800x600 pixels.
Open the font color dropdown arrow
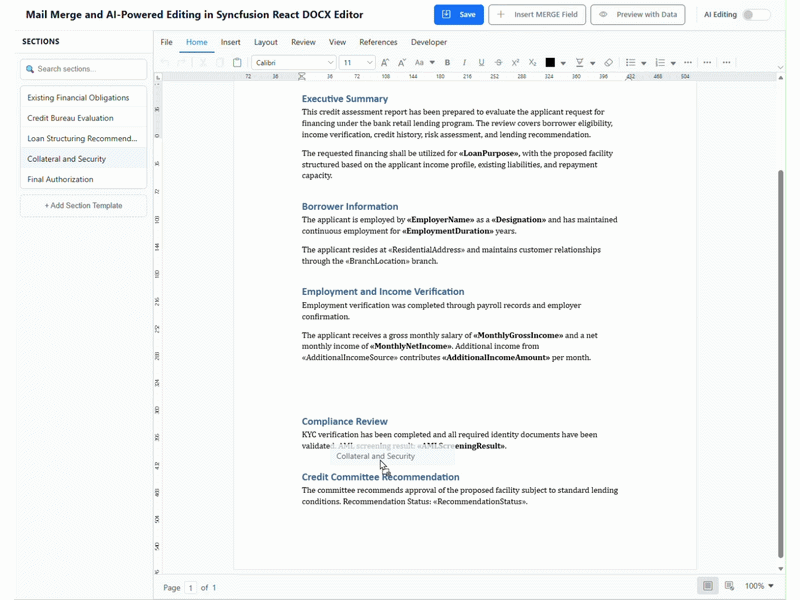(x=563, y=63)
